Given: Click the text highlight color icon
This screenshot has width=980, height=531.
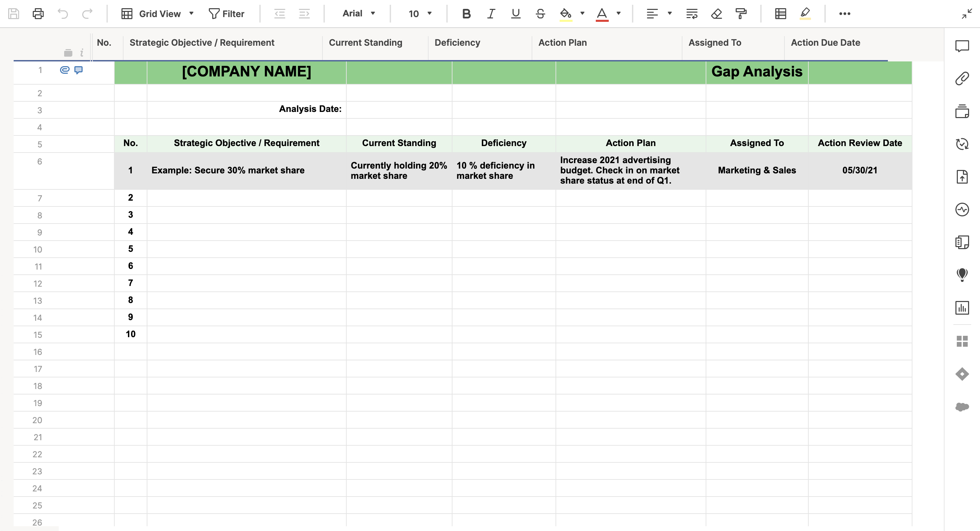Looking at the screenshot, I should pyautogui.click(x=566, y=13).
